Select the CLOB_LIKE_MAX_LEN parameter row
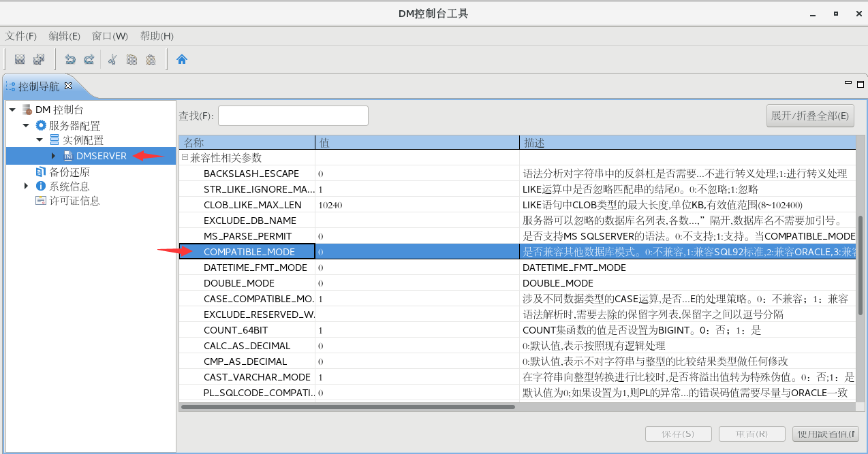This screenshot has width=868, height=454. point(517,205)
